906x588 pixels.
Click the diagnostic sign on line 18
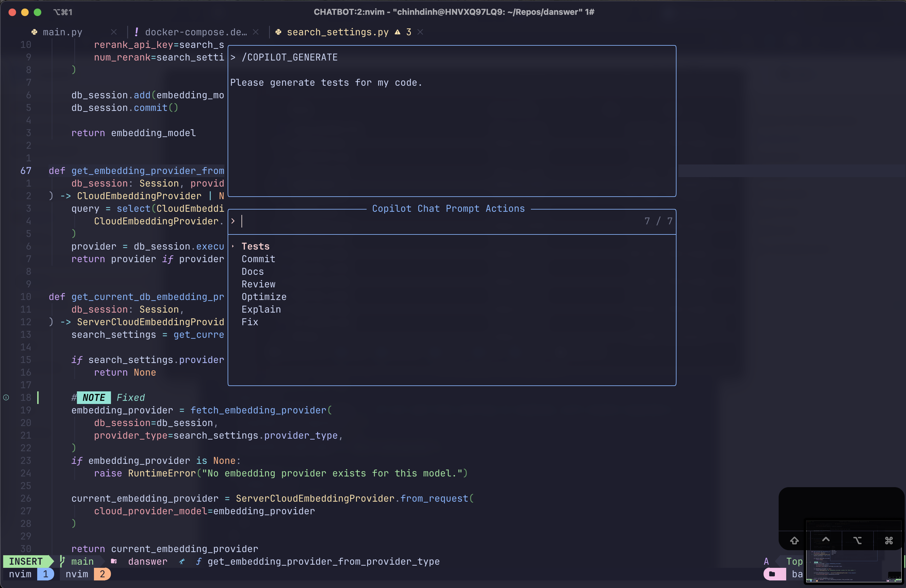[x=6, y=397]
